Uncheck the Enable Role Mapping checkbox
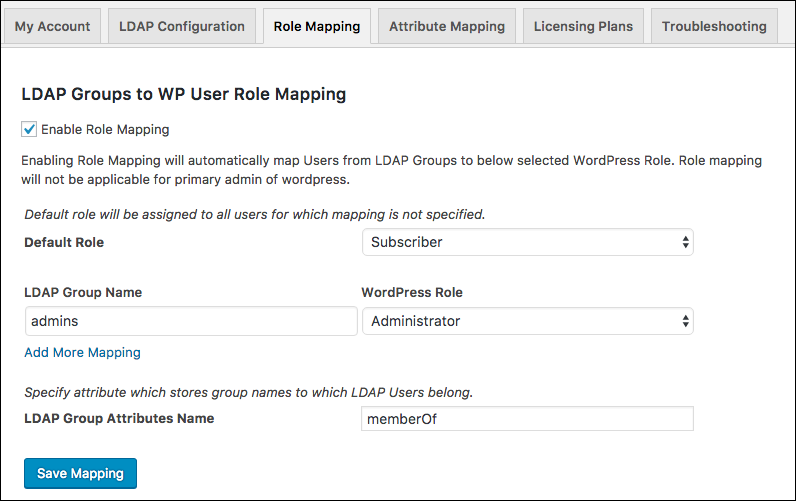This screenshot has width=796, height=501. point(30,129)
